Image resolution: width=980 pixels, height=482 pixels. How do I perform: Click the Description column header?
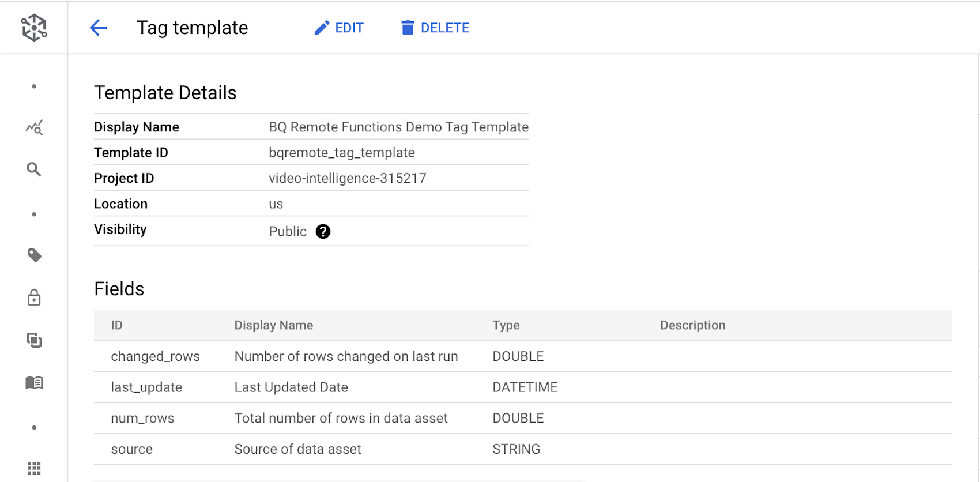[692, 325]
